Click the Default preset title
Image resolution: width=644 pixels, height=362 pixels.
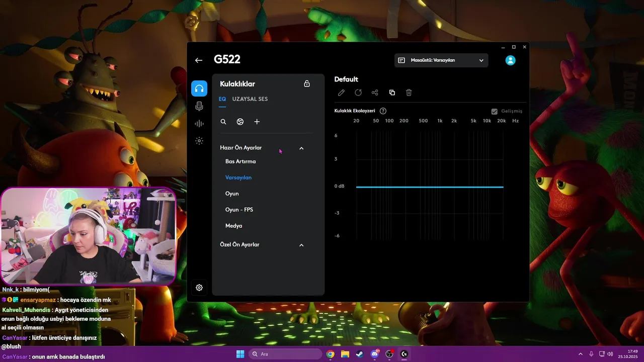pyautogui.click(x=346, y=79)
